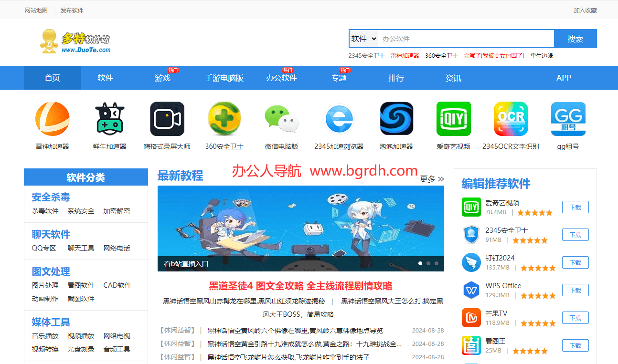Open the 黑道圣徒4 图文全攻略 article
Screen dimensions: 618x364
click(300, 286)
